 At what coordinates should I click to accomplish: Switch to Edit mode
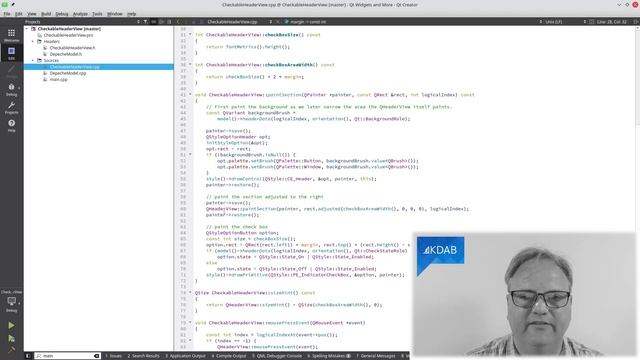pyautogui.click(x=11, y=53)
